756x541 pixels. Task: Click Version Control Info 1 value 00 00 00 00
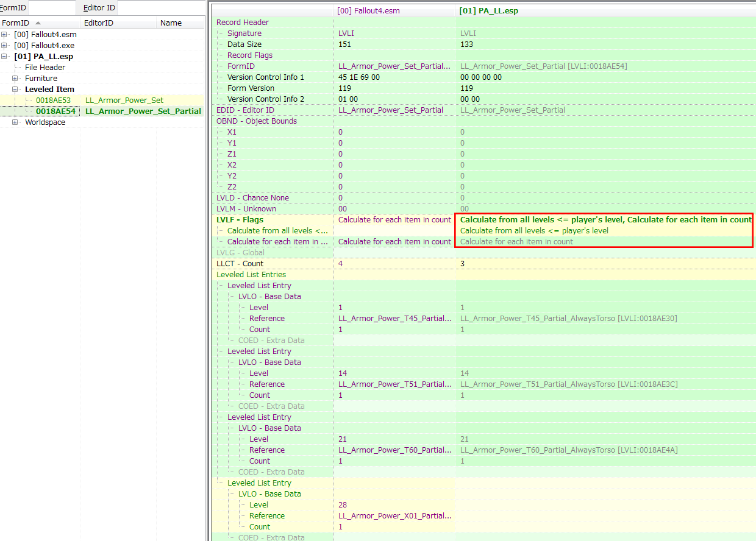(481, 77)
